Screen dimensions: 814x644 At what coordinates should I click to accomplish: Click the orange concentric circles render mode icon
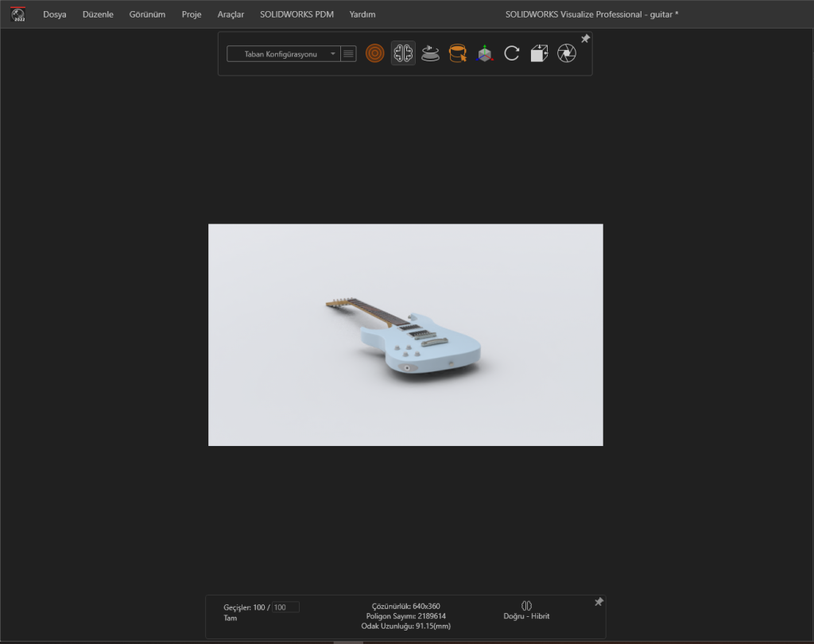click(374, 53)
